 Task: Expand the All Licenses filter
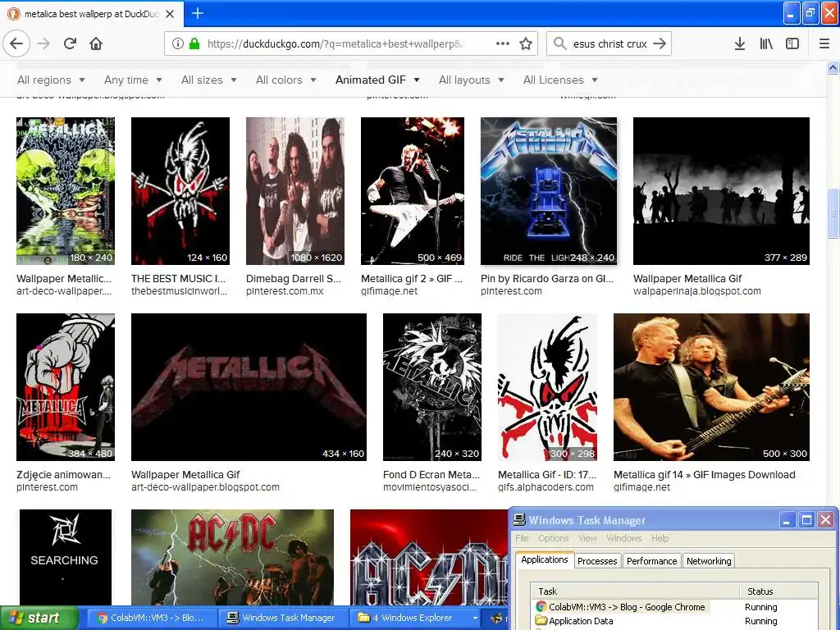(x=560, y=80)
